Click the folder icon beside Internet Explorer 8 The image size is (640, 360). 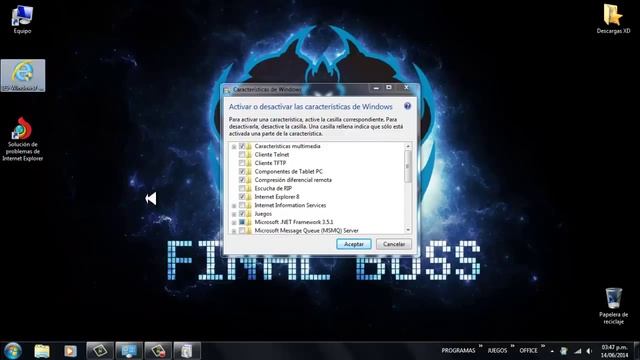pyautogui.click(x=249, y=197)
